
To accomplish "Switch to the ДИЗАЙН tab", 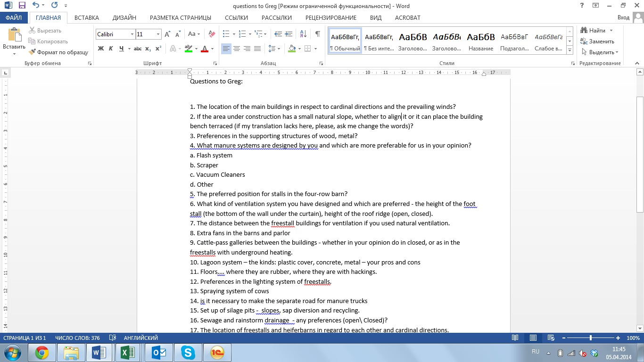I will point(124,18).
